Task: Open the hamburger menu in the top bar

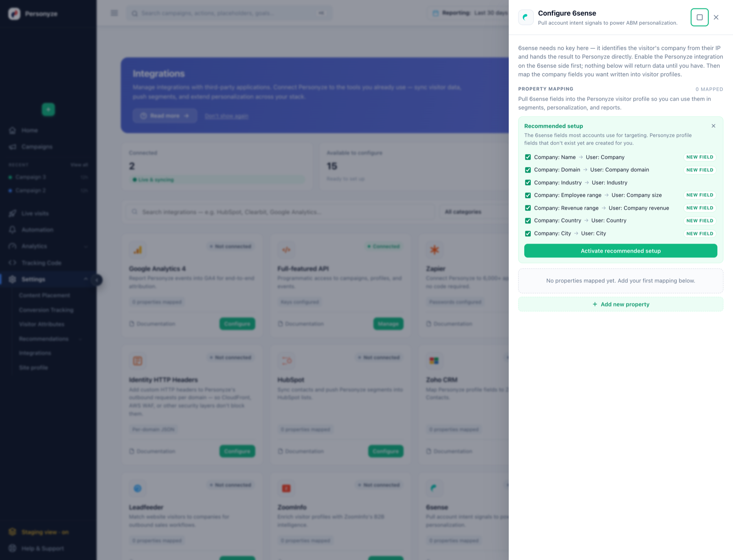Action: pos(114,13)
